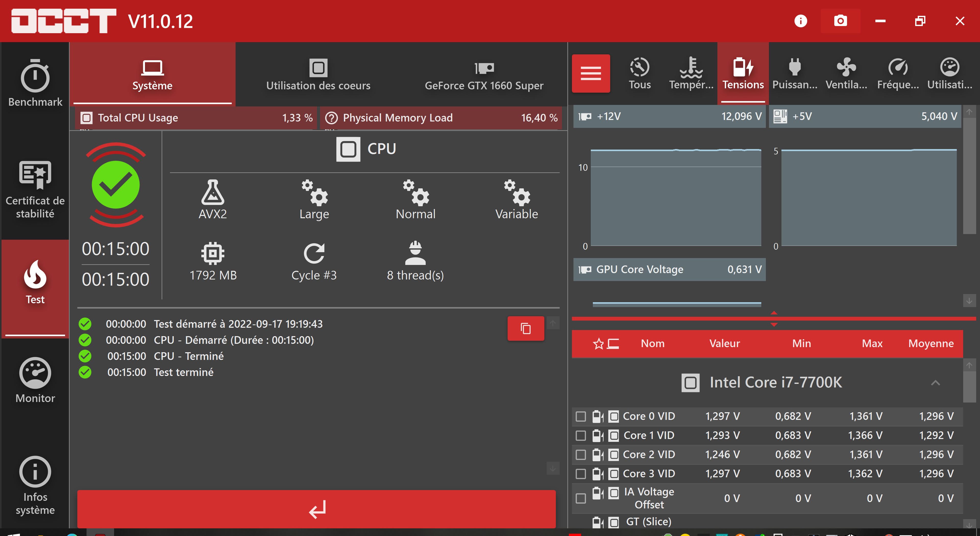Open Certificat de stabilité page
980x536 pixels.
pyautogui.click(x=35, y=189)
